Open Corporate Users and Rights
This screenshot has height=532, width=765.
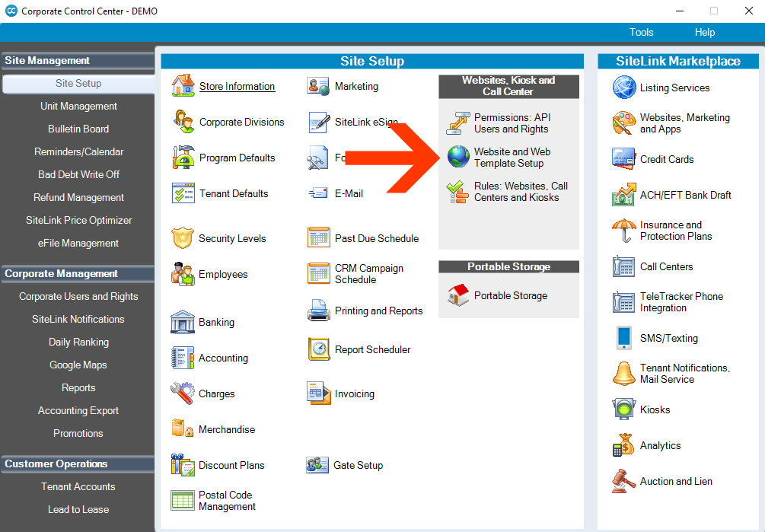coord(78,297)
